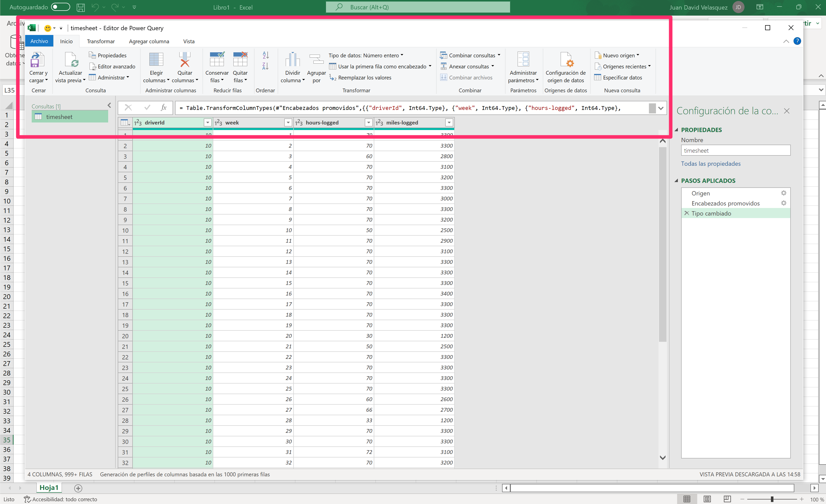Image resolution: width=826 pixels, height=504 pixels.
Task: Click the Conservar filas icon
Action: tap(217, 60)
